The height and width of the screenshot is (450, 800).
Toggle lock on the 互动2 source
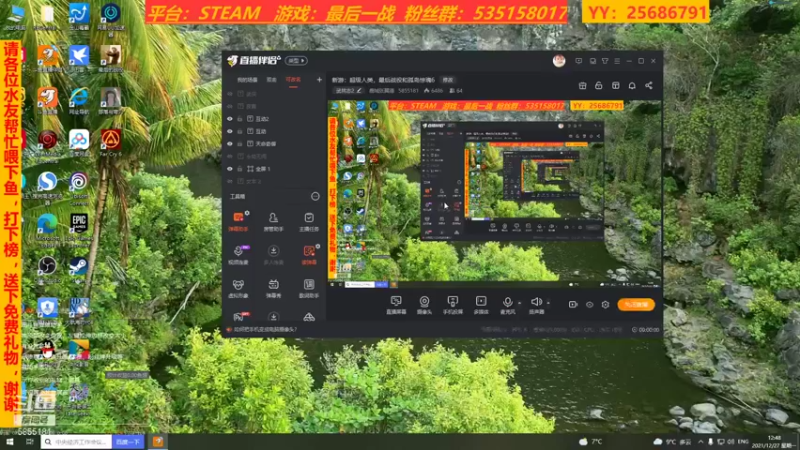pos(240,119)
